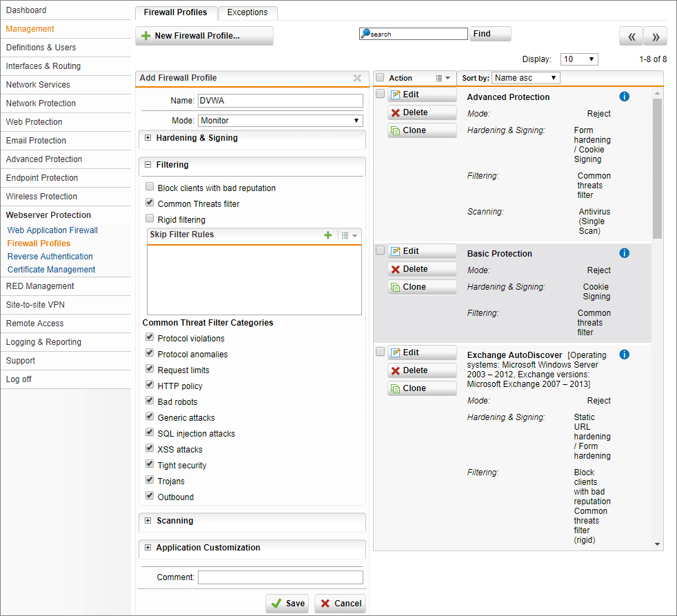
Task: Click the Find button
Action: pyautogui.click(x=490, y=34)
